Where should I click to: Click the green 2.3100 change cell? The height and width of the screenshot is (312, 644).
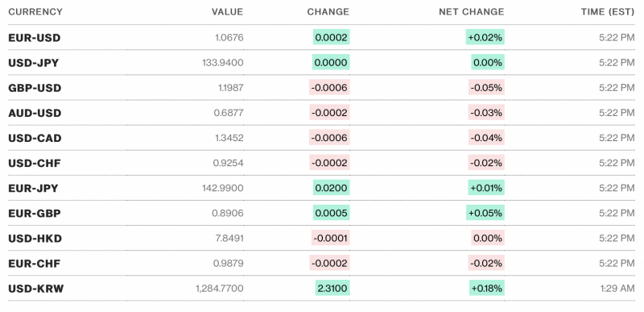(332, 289)
